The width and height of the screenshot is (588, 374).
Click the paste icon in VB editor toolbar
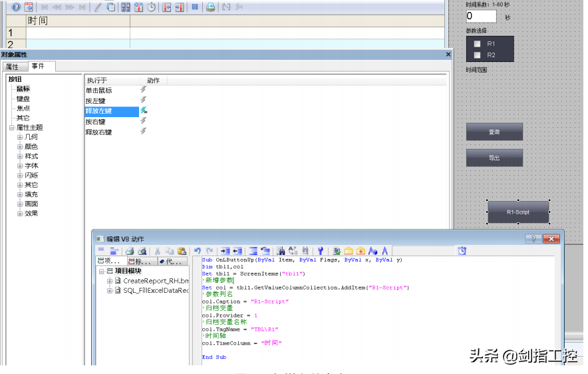[182, 251]
